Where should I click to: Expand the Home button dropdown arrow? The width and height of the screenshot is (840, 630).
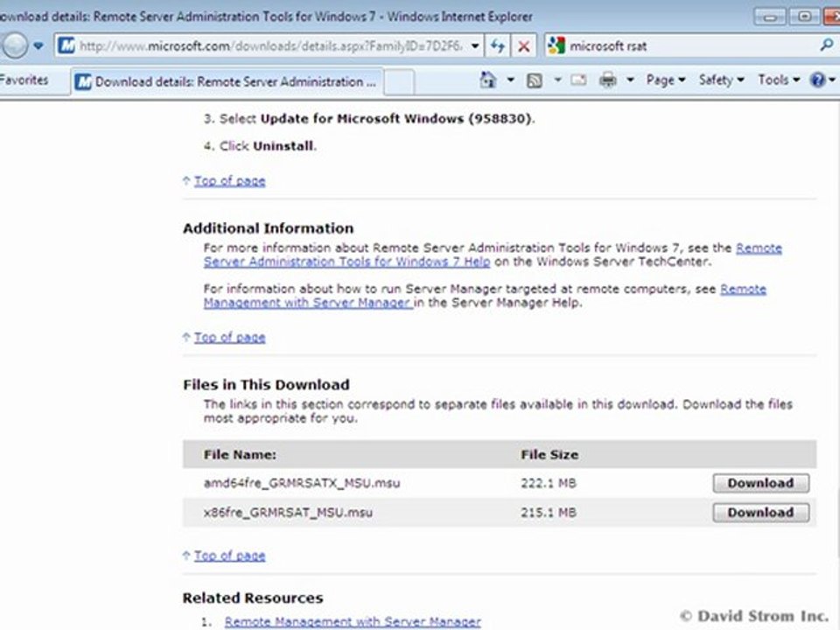(510, 80)
